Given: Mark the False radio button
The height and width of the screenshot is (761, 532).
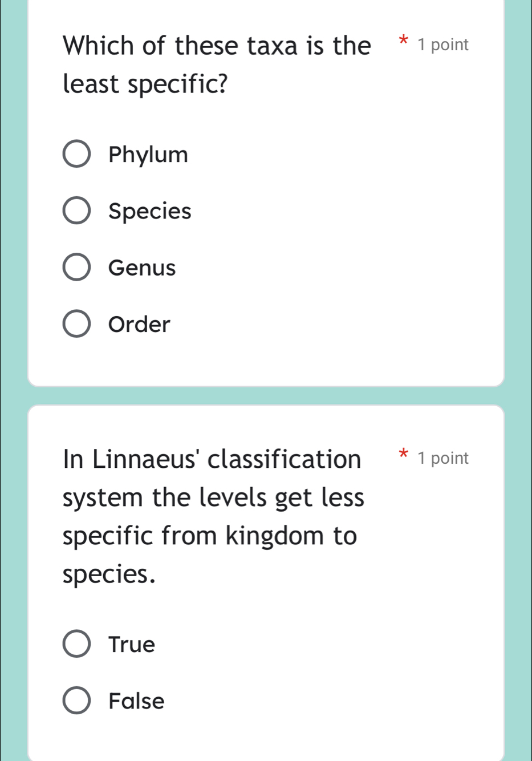Looking at the screenshot, I should 76,701.
